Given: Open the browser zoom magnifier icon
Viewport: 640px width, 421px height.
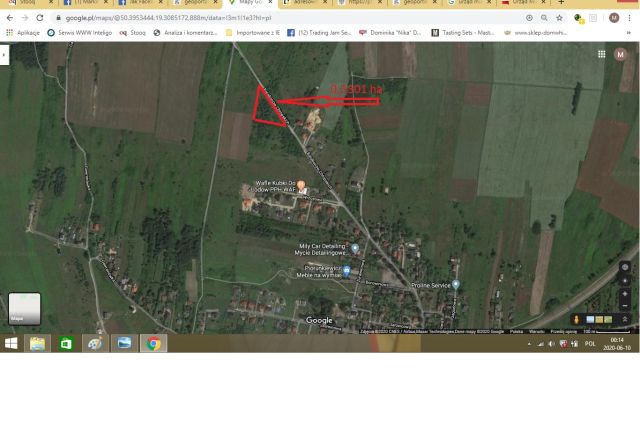Looking at the screenshot, I should (x=544, y=18).
